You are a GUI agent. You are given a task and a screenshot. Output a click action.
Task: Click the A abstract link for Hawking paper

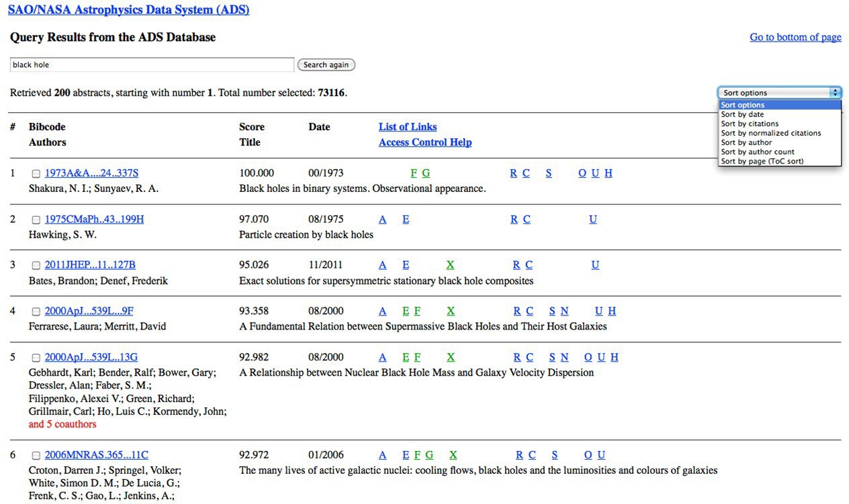click(x=382, y=219)
